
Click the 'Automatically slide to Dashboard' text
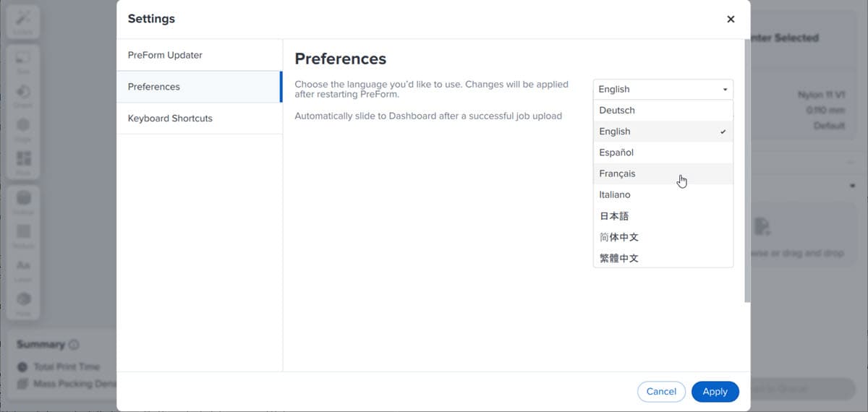(428, 116)
